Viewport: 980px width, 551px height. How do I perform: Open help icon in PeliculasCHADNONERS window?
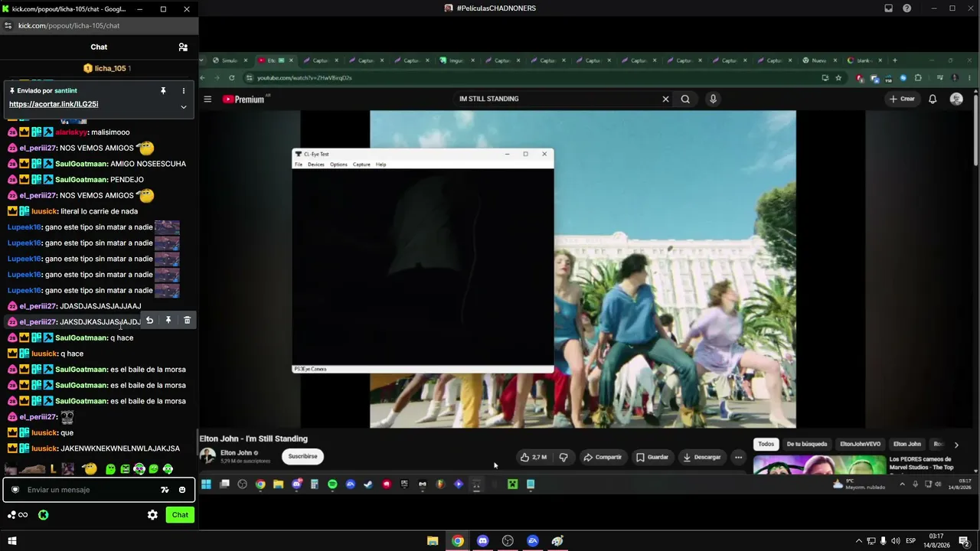(907, 8)
